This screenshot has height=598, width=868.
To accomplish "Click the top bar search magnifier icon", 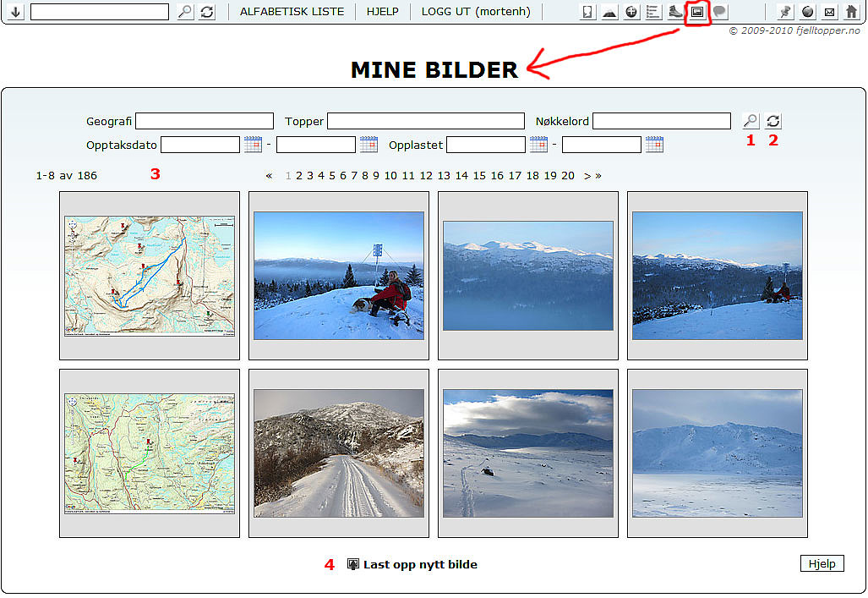I will pos(185,12).
